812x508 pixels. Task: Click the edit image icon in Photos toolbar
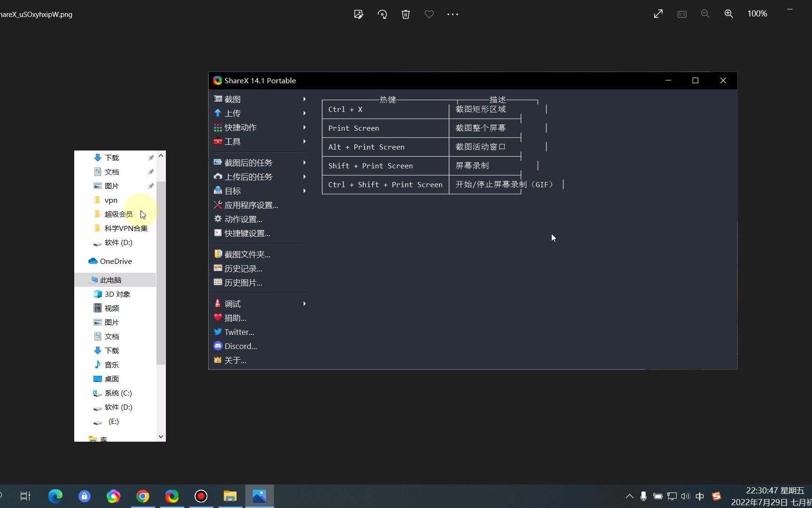click(x=359, y=14)
